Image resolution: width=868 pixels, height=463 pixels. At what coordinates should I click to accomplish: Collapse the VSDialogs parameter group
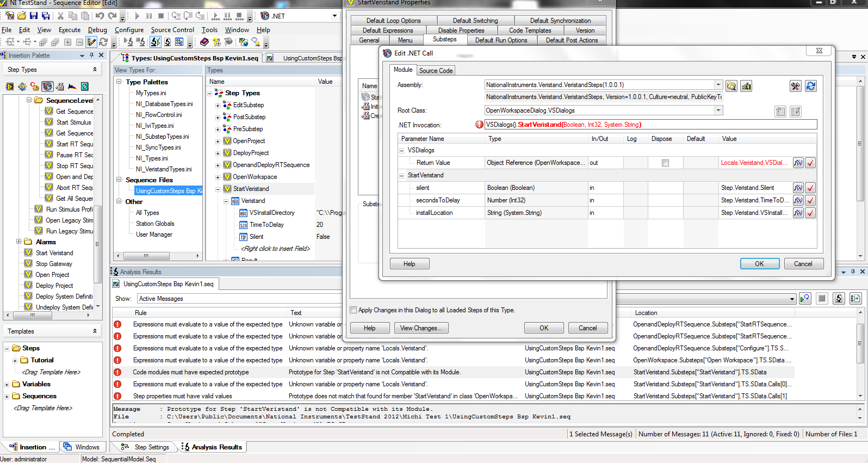[402, 151]
